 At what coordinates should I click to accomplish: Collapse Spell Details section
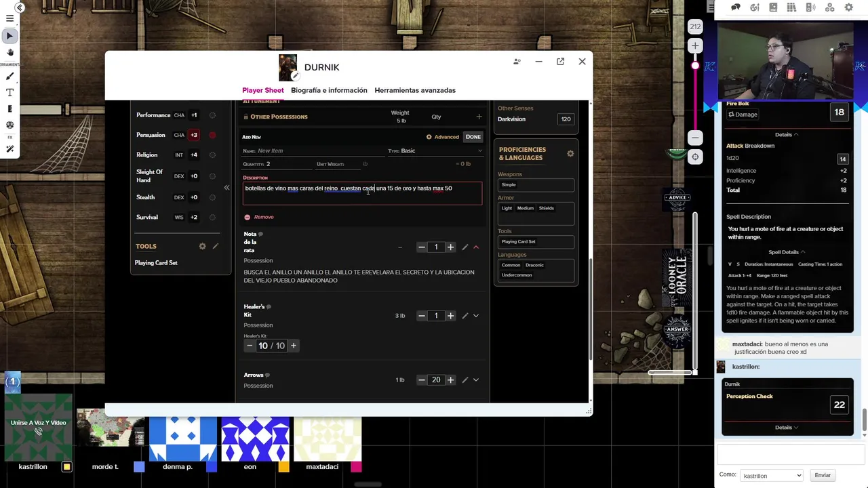coord(787,252)
